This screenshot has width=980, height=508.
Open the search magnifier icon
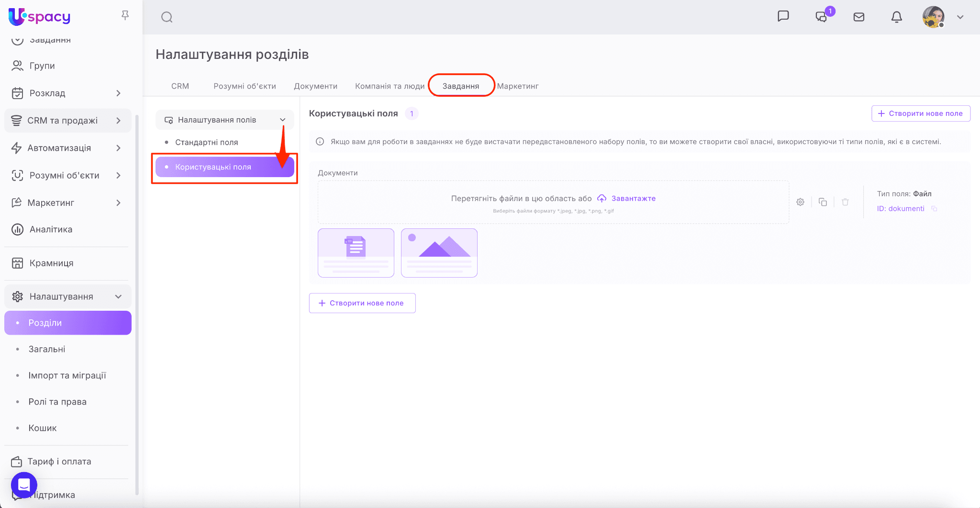click(x=167, y=17)
